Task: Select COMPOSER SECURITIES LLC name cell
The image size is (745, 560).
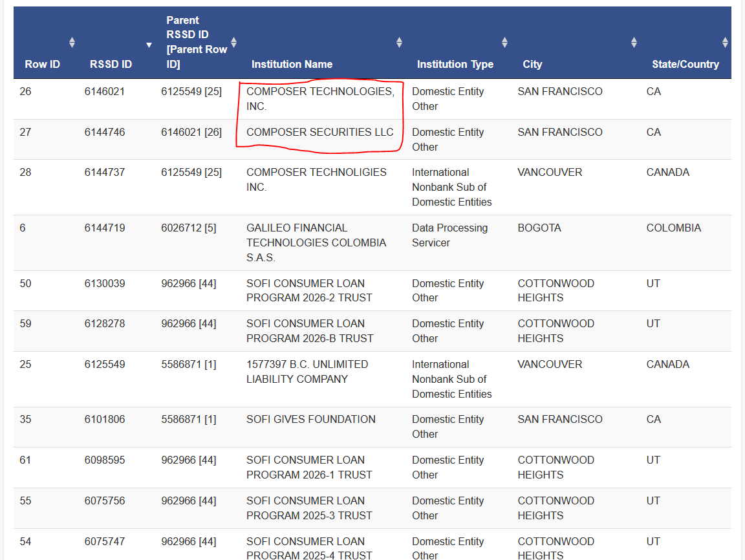Action: 319,132
